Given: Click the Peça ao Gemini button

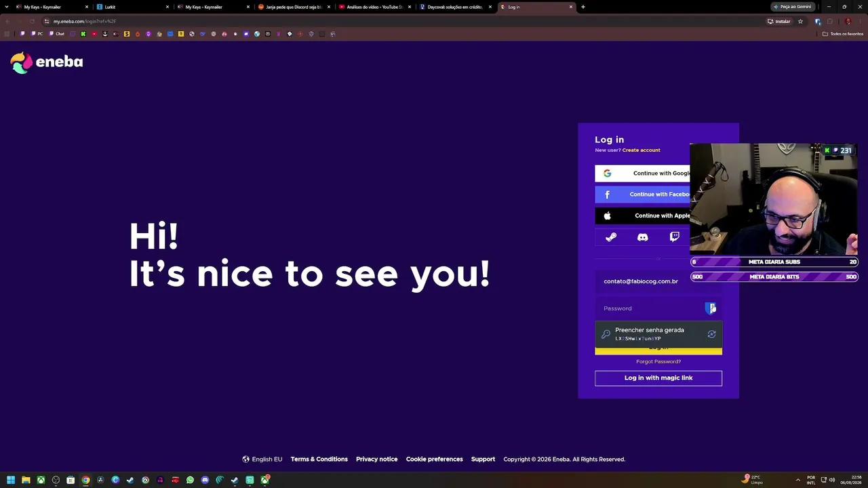Looking at the screenshot, I should [793, 7].
